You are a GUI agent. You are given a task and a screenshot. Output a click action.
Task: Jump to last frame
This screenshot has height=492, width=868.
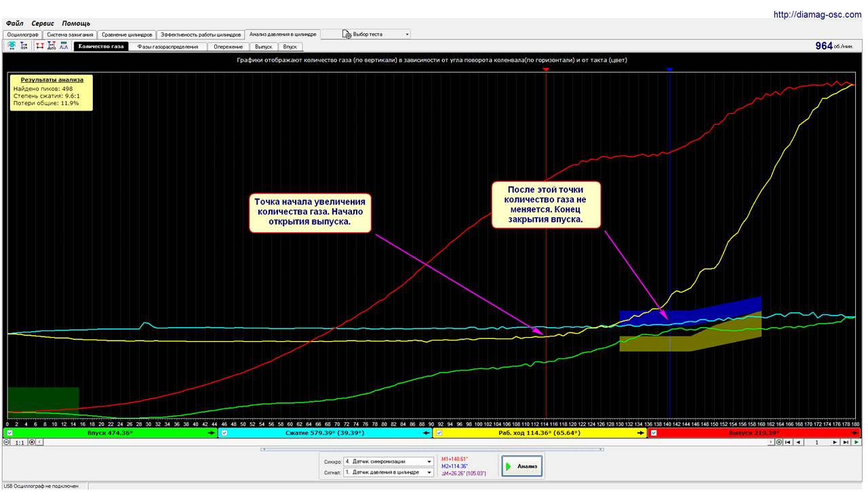coord(846,442)
